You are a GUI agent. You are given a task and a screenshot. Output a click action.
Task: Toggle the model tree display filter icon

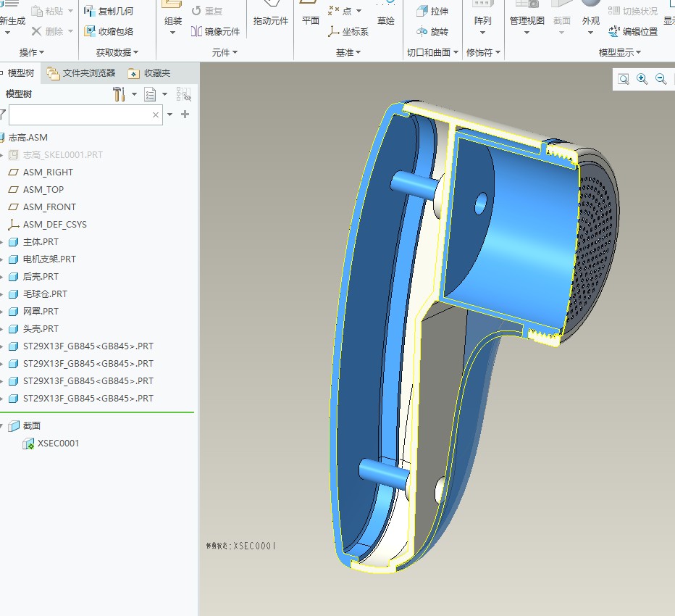[183, 94]
